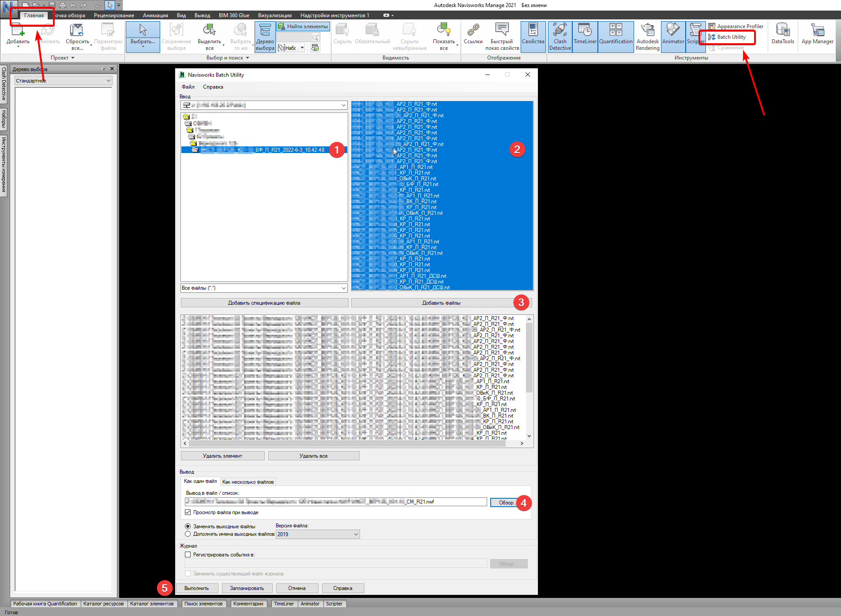Open App Manager
The image size is (841, 616).
pos(817,34)
